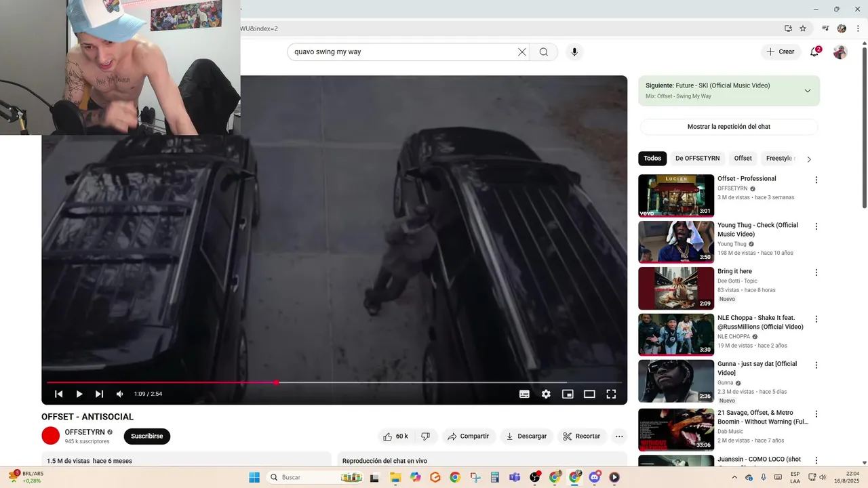Clear the search box with the X
868x488 pixels.
pyautogui.click(x=522, y=52)
